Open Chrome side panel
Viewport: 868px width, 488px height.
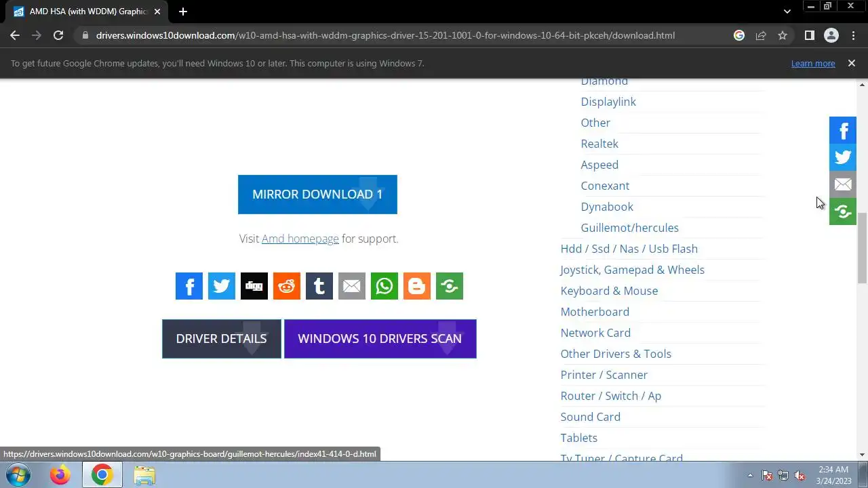click(809, 35)
